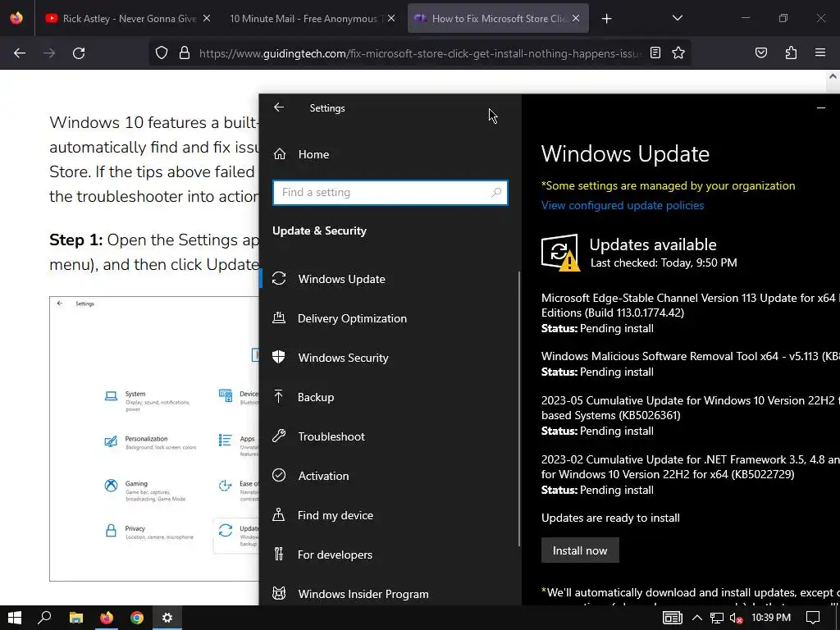This screenshot has width=840, height=630.
Task: Click 2023-02 Cumulative Update .NET Framework entry
Action: click(690, 475)
